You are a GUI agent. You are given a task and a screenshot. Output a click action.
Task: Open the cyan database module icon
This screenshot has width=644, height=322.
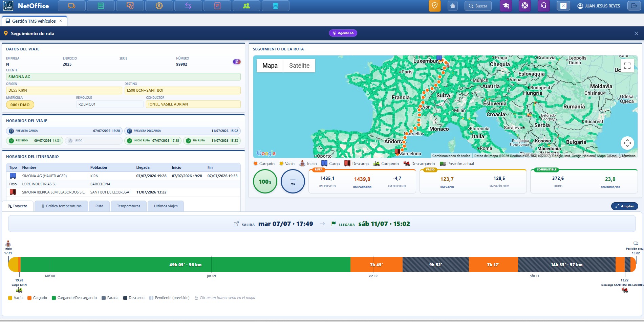click(275, 6)
